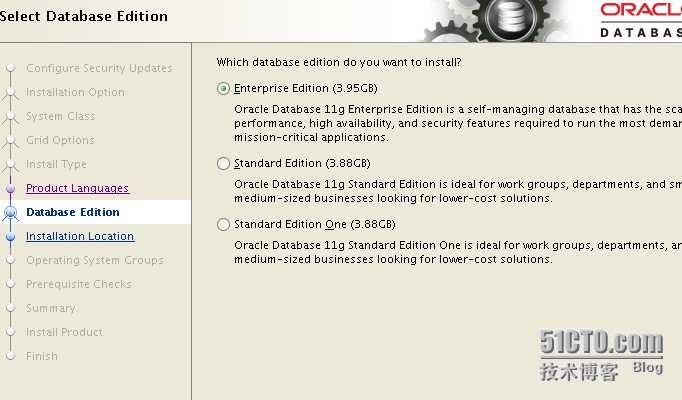
Task: Select the Database Edition step
Action: pyautogui.click(x=73, y=212)
